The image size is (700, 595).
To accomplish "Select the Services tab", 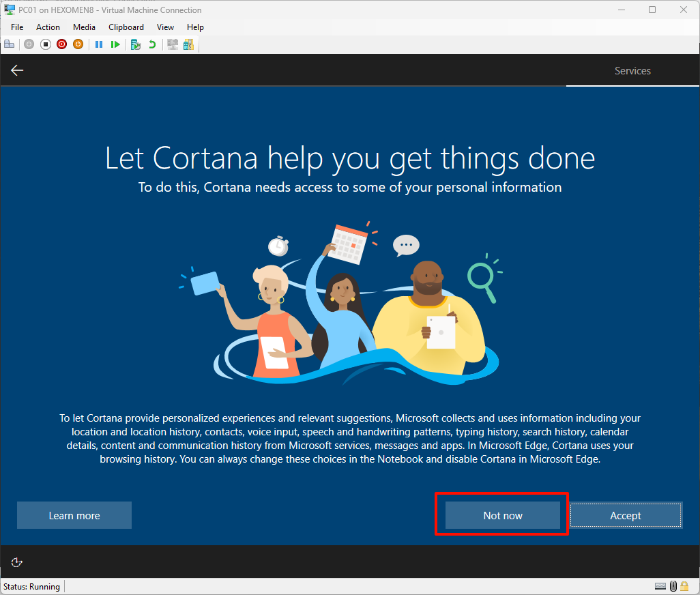I will click(x=632, y=70).
